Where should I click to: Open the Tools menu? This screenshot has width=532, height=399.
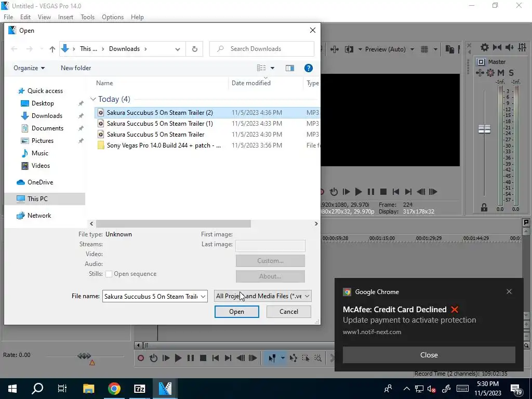point(87,17)
